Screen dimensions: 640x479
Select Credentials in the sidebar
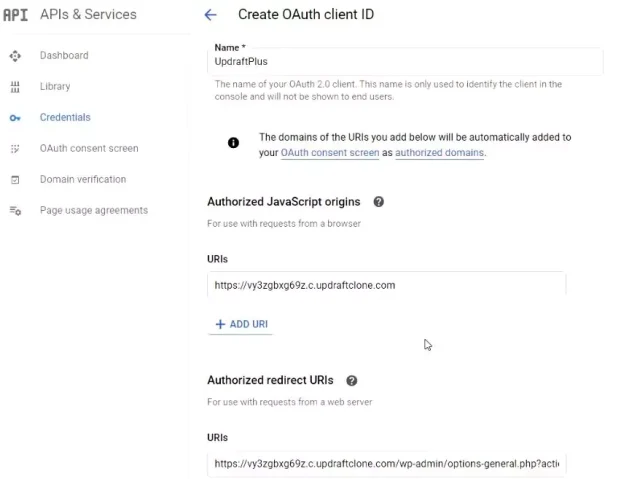tap(65, 118)
